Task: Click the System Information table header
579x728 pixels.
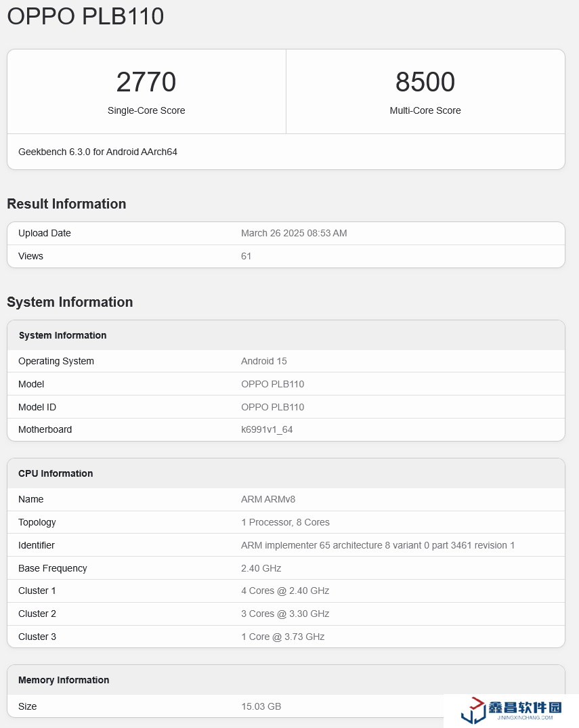Action: click(62, 335)
